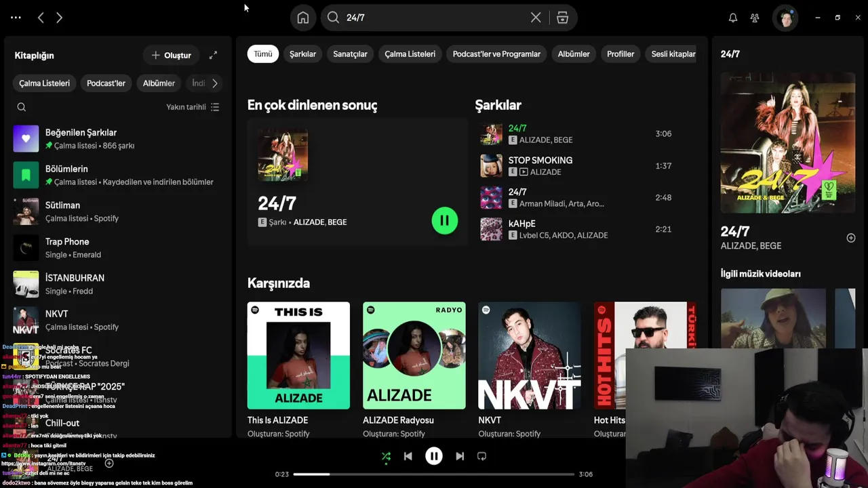Pause playback in the bottom player
The image size is (868, 488).
(434, 456)
